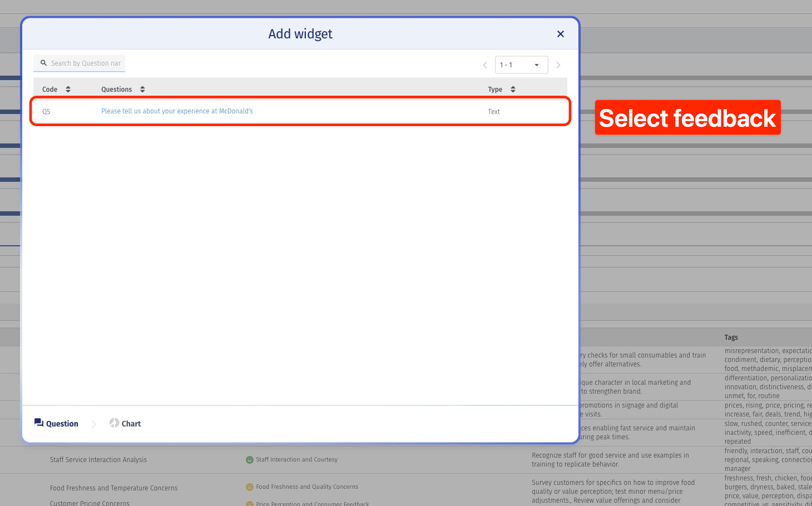
Task: Click Customer Pricing Concerns in background table
Action: pyautogui.click(x=90, y=503)
